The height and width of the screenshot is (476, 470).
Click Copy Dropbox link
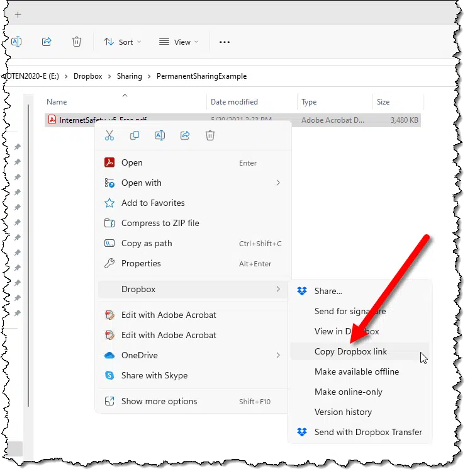[x=360, y=351]
